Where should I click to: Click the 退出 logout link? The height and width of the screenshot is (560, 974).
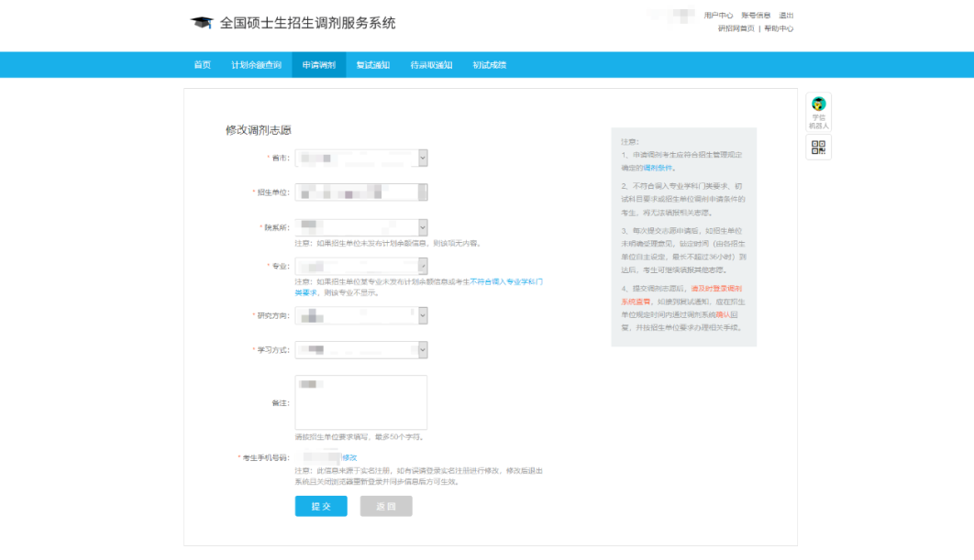(x=786, y=16)
